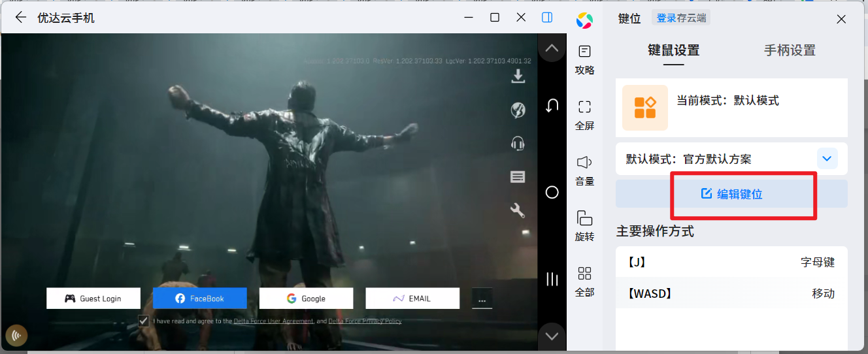Enter 全屏 fullscreen mode
Viewport: 868px width, 354px height.
pos(584,114)
